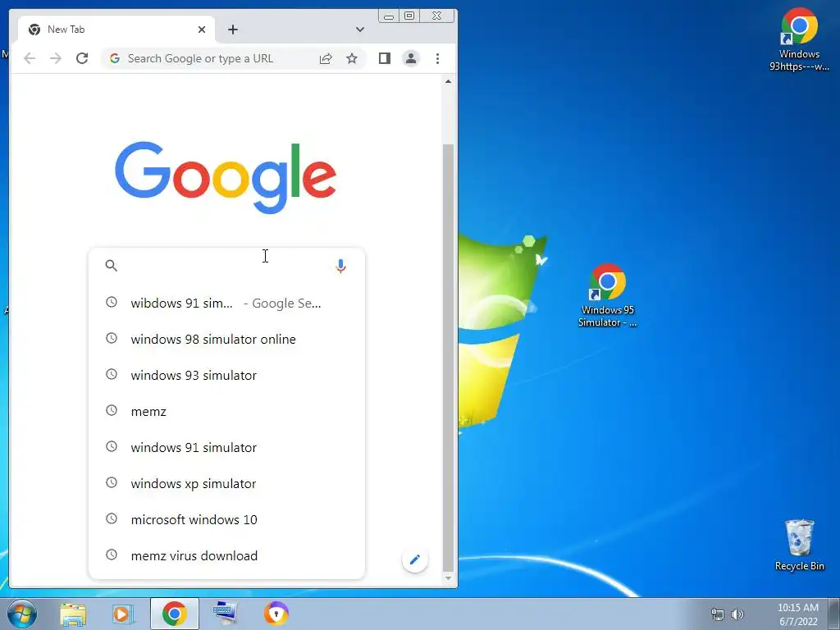
Task: Open Windows Explorer from taskbar
Action: tap(73, 614)
